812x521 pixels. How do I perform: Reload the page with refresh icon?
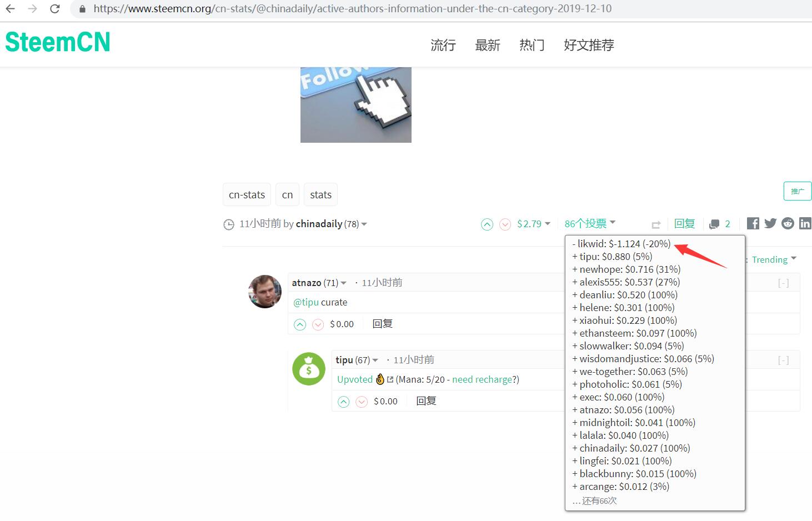click(54, 9)
